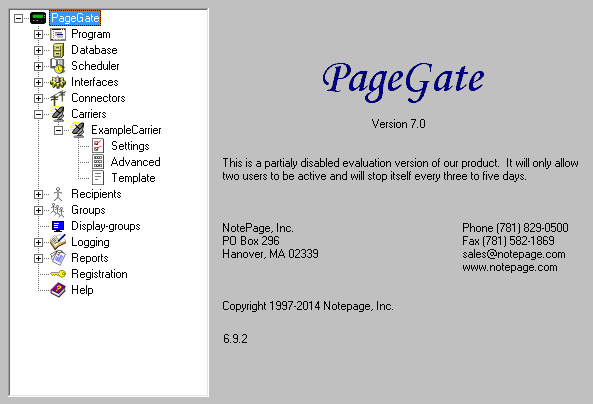The image size is (593, 404).
Task: Select the Advanced item under ExampleCarrier
Action: [x=135, y=162]
